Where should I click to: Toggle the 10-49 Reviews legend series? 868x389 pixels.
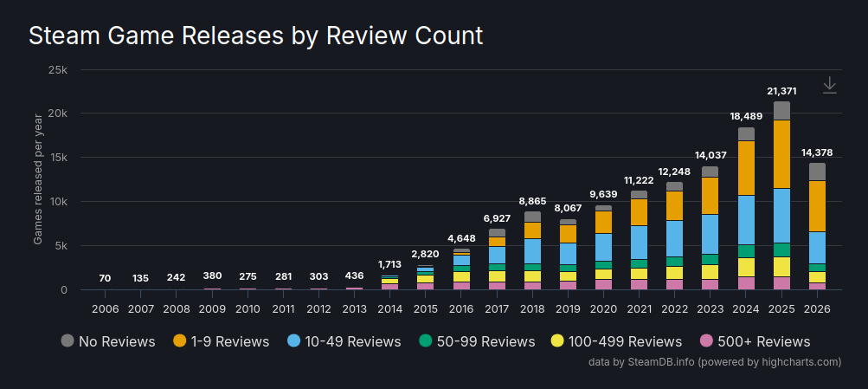tap(344, 341)
